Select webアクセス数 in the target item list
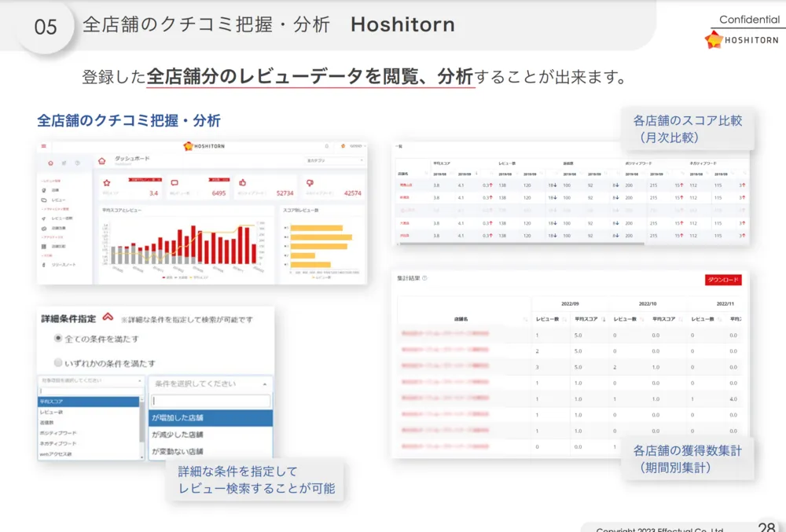Image resolution: width=786 pixels, height=532 pixels. [89, 454]
